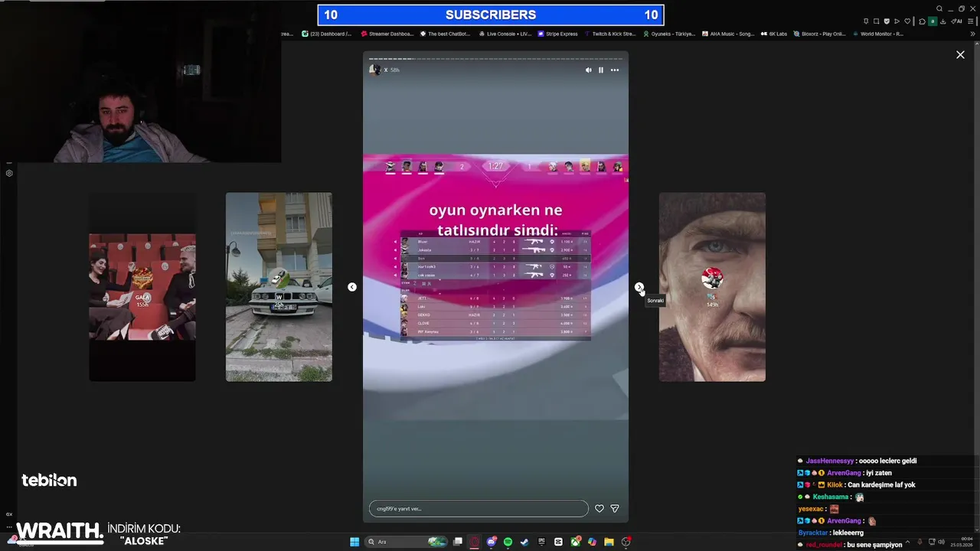Click the story reply input field

tap(479, 508)
